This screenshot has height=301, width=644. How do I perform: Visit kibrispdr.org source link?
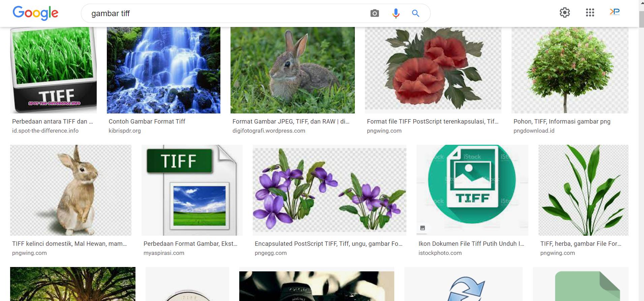click(x=125, y=131)
